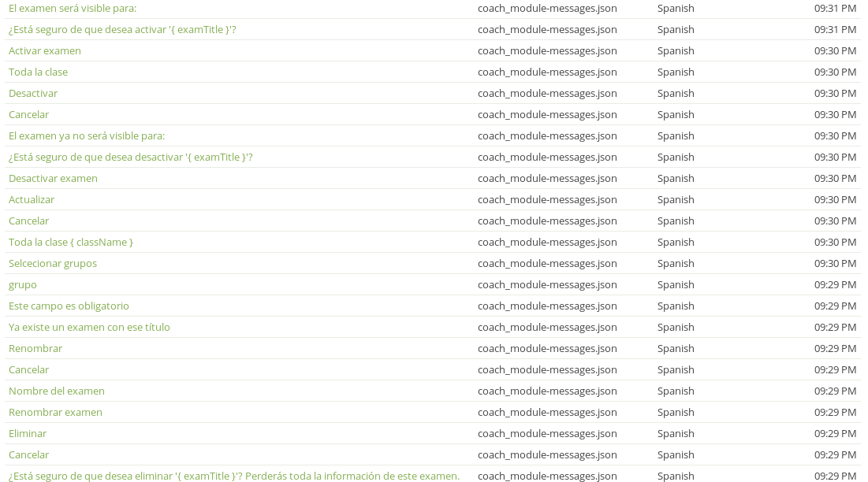Open '¿Está seguro de que desea activar' string

click(122, 30)
